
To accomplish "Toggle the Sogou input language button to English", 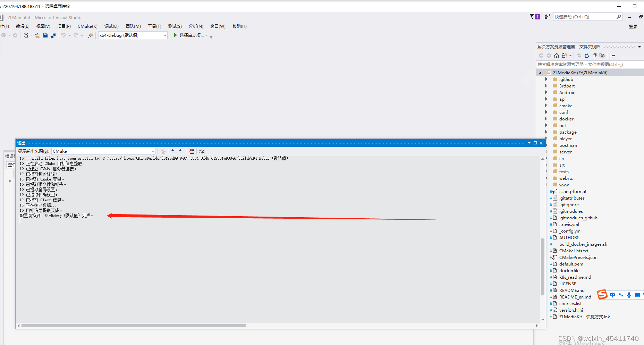I will 612,295.
